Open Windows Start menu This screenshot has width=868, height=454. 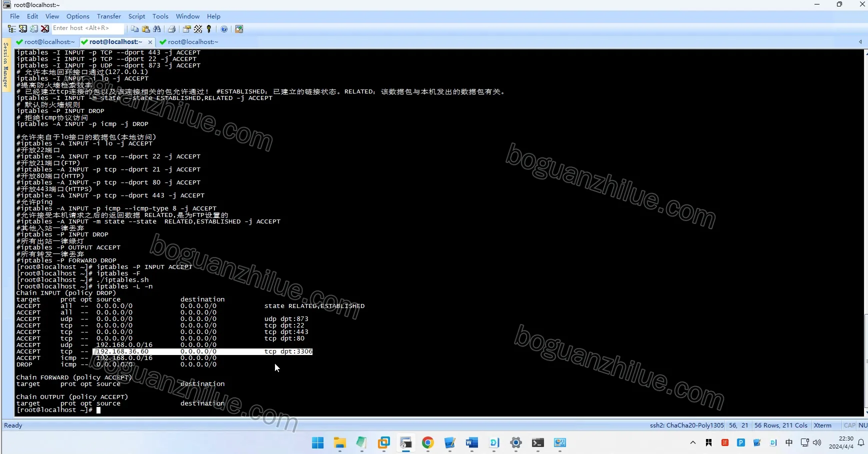pos(317,443)
